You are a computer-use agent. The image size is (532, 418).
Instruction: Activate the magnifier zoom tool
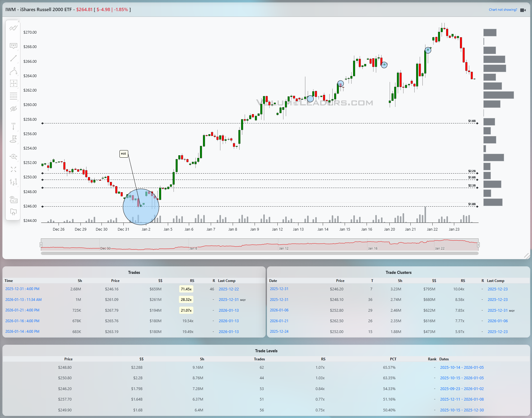coord(13,156)
